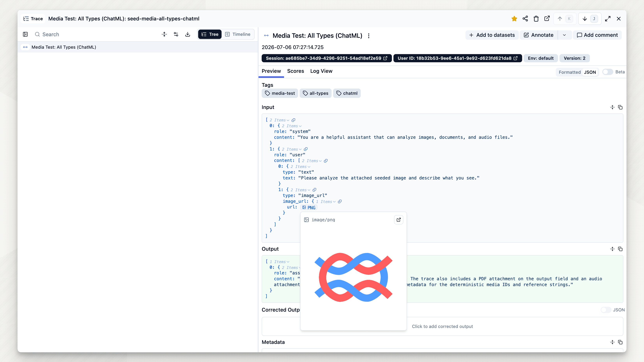This screenshot has height=362, width=644.
Task: Click the knot image thumbnail preview
Action: pyautogui.click(x=353, y=277)
